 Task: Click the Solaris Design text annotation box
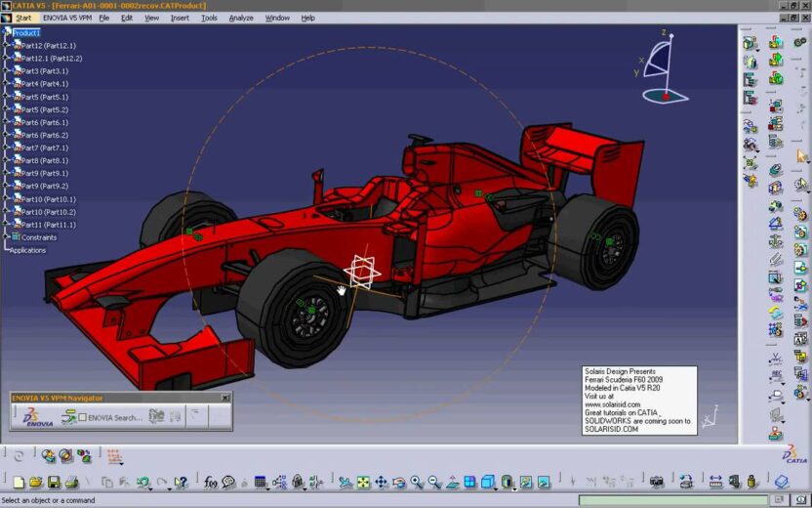[x=639, y=401]
